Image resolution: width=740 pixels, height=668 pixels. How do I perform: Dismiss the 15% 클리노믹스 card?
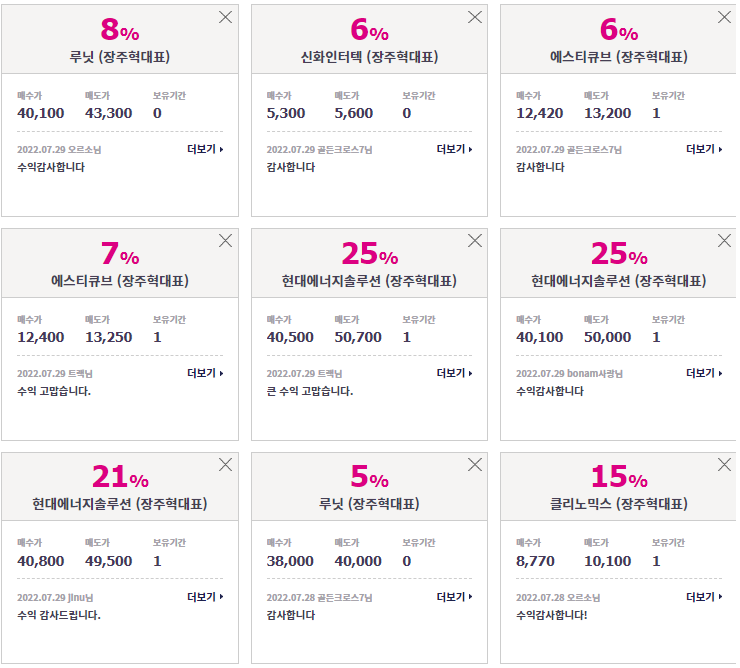point(724,465)
